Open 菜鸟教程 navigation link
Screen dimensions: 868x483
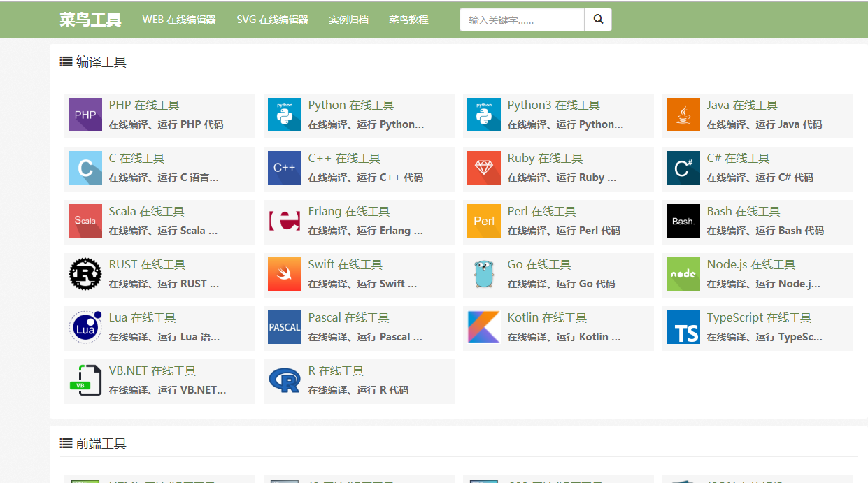coord(408,20)
